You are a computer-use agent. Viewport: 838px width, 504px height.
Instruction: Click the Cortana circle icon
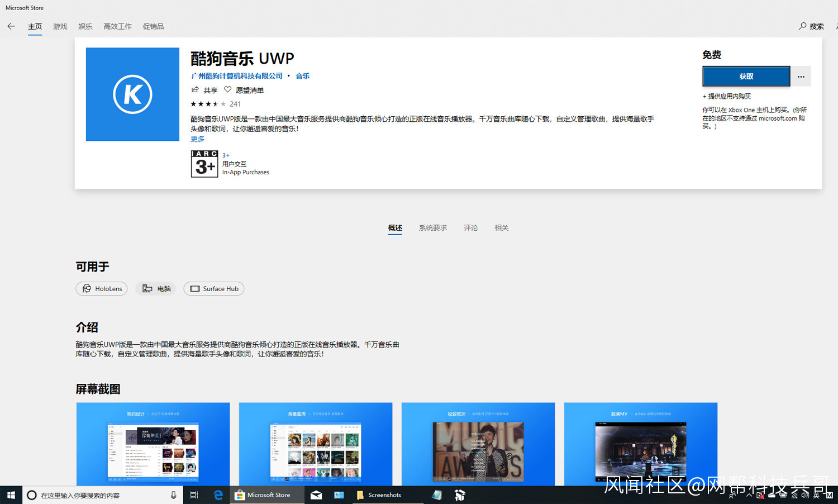point(32,495)
